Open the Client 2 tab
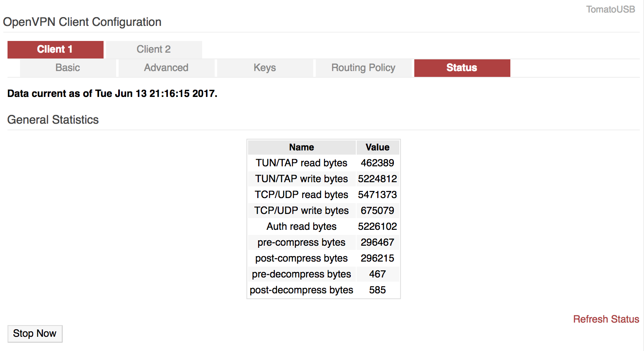Viewport: 644px width, 351px height. (154, 49)
